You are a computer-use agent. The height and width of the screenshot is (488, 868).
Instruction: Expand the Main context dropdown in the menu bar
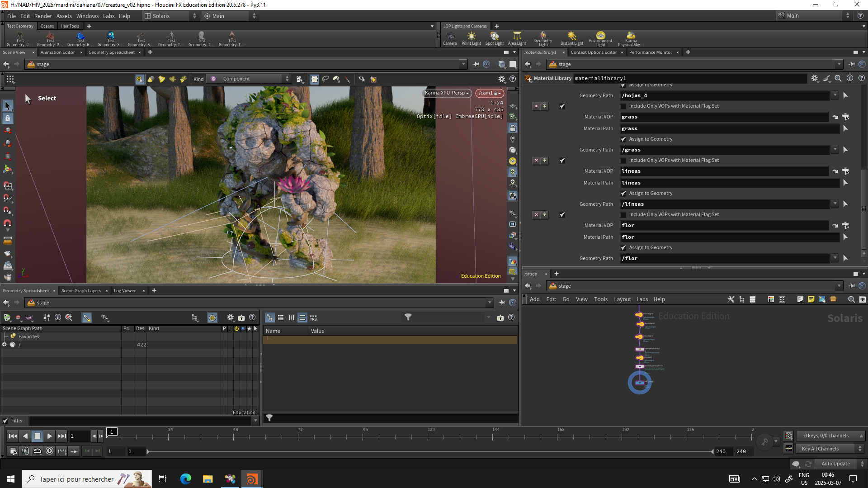(230, 16)
